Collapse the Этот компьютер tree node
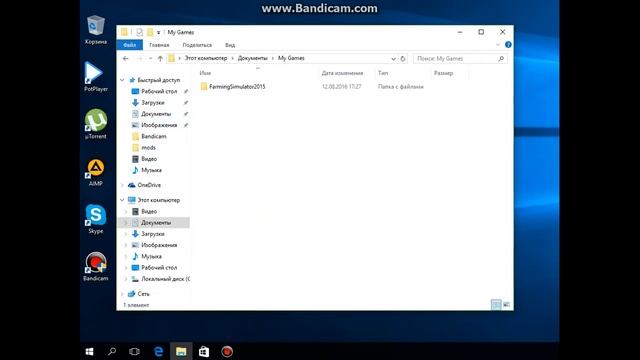This screenshot has height=360, width=640. tap(122, 200)
